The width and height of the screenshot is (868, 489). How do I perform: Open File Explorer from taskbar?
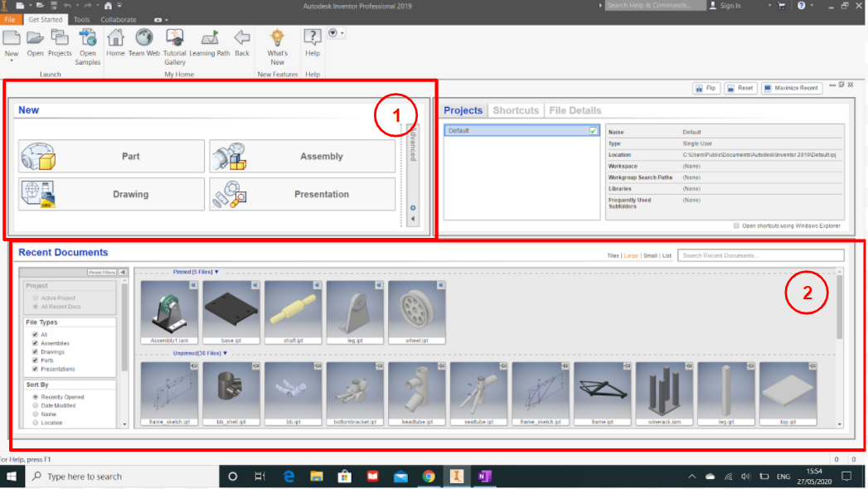tap(316, 477)
